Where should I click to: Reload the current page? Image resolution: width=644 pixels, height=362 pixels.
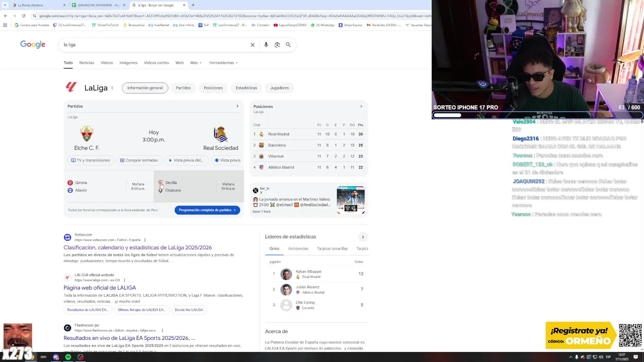tap(24, 16)
